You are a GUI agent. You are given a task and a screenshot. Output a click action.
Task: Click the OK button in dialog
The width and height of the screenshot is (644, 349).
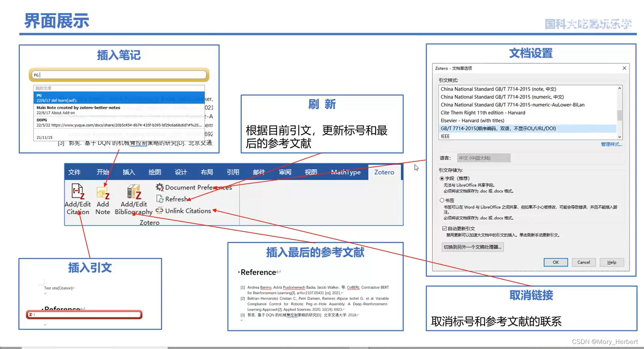coord(556,262)
